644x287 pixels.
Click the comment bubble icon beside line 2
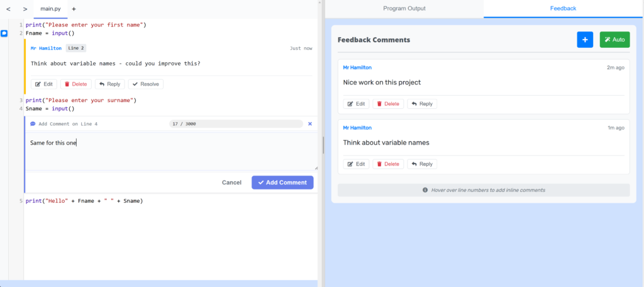pos(4,33)
